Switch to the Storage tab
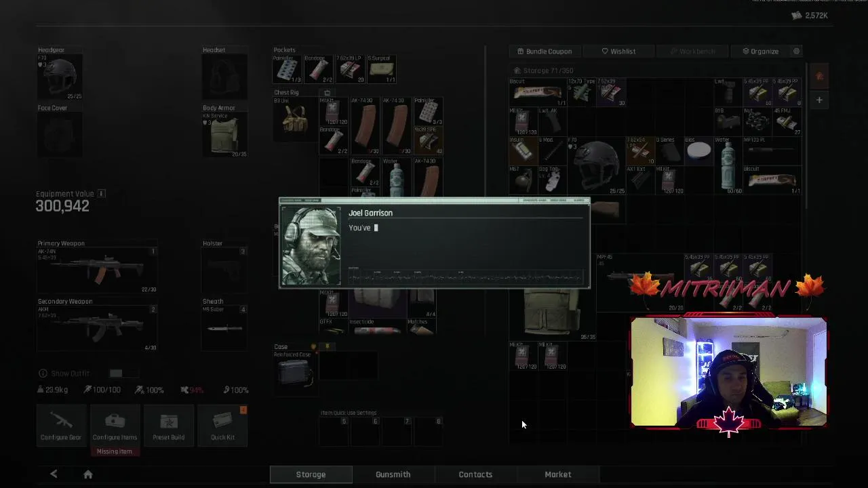 coord(311,474)
